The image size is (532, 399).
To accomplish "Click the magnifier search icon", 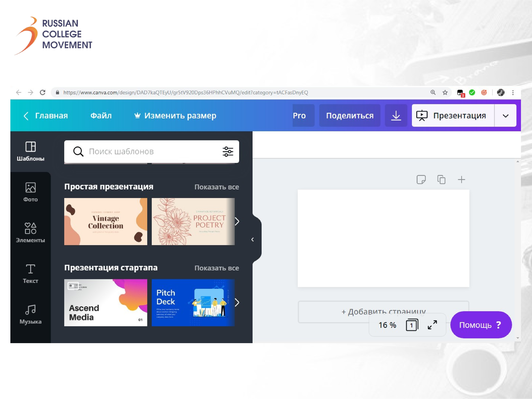I will click(x=78, y=151).
